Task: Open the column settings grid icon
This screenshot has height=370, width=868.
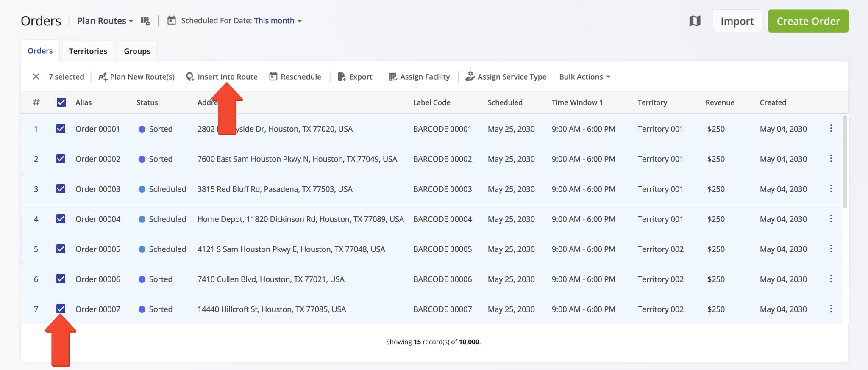Action: pos(145,21)
